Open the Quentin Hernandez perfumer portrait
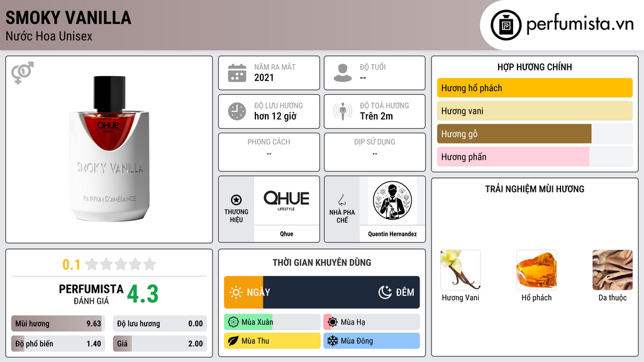This screenshot has width=644, height=362. [x=392, y=200]
